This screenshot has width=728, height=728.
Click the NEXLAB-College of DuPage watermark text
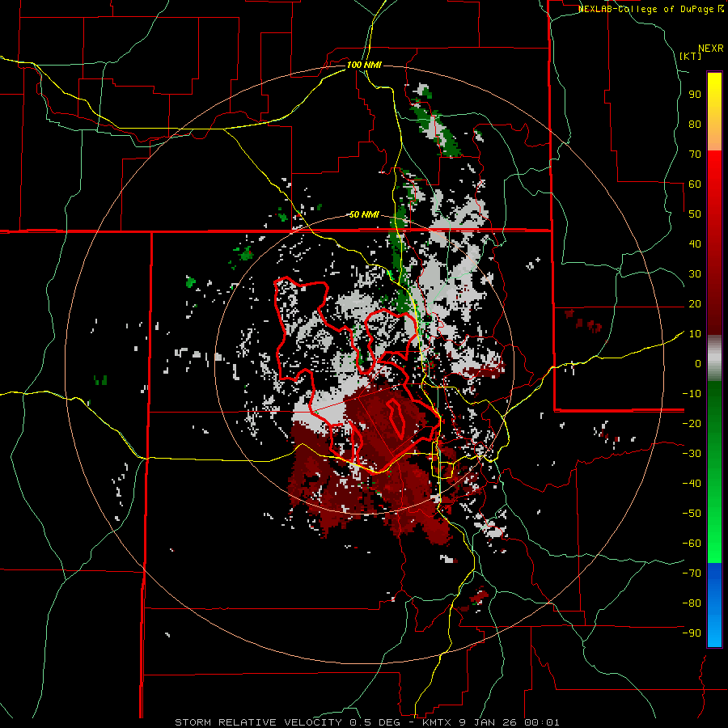647,9
